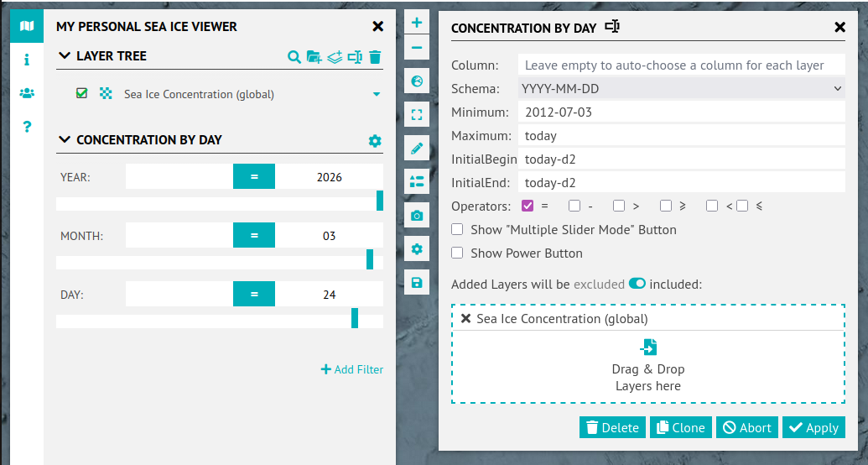Open the legend list map button
The height and width of the screenshot is (465, 868).
(x=417, y=181)
